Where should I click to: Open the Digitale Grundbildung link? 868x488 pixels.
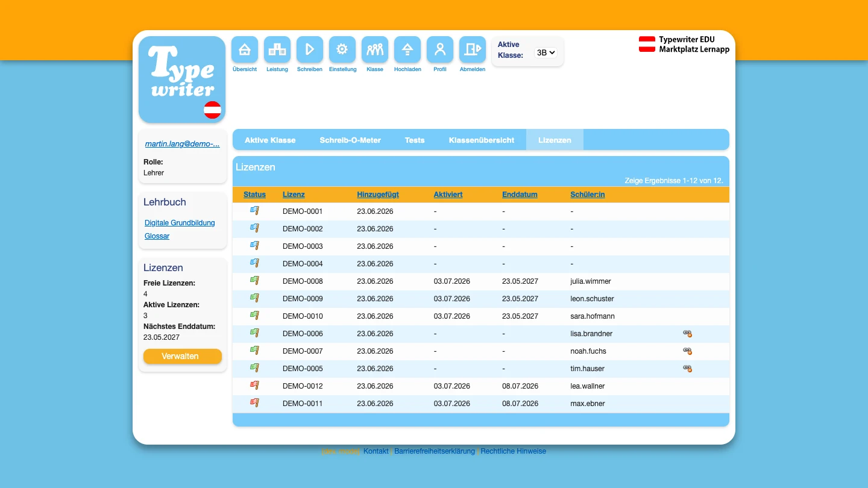point(180,223)
